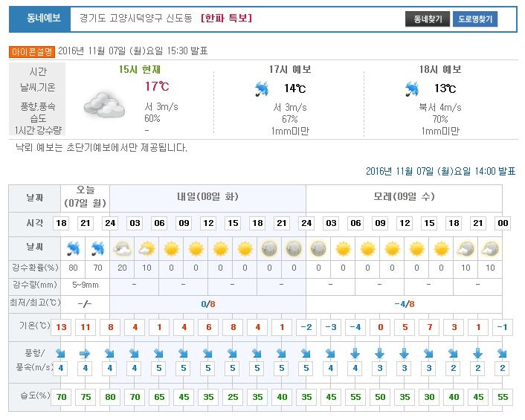
Task: Click tomorrow's 12시 sunny weather icon
Action: (220, 248)
